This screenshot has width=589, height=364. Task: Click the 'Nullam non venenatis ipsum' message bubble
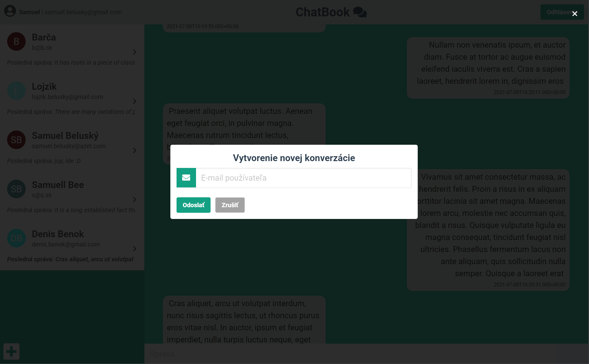point(488,68)
